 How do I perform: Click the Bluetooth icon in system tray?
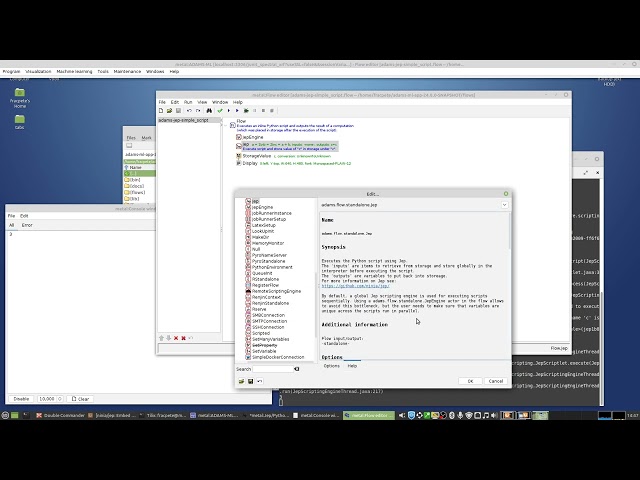[452, 416]
